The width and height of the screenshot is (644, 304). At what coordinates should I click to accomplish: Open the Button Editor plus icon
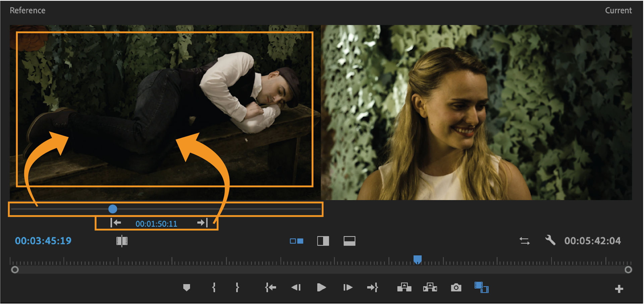tap(619, 289)
